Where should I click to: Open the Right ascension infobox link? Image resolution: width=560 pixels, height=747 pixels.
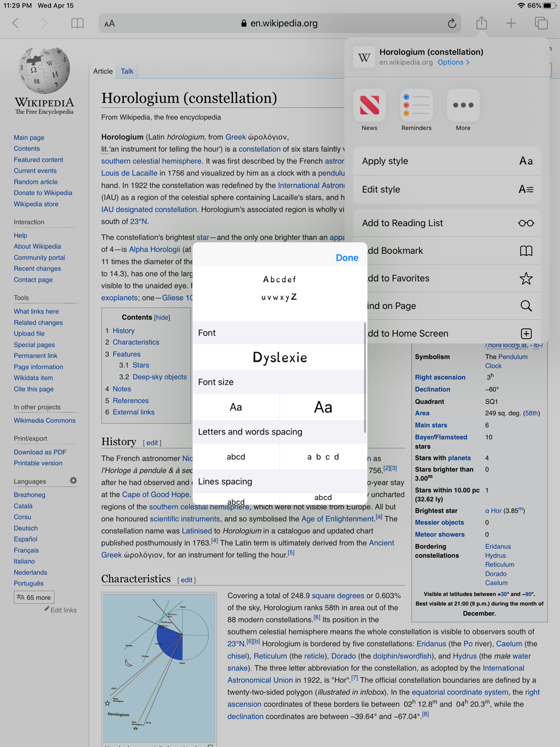pyautogui.click(x=440, y=377)
